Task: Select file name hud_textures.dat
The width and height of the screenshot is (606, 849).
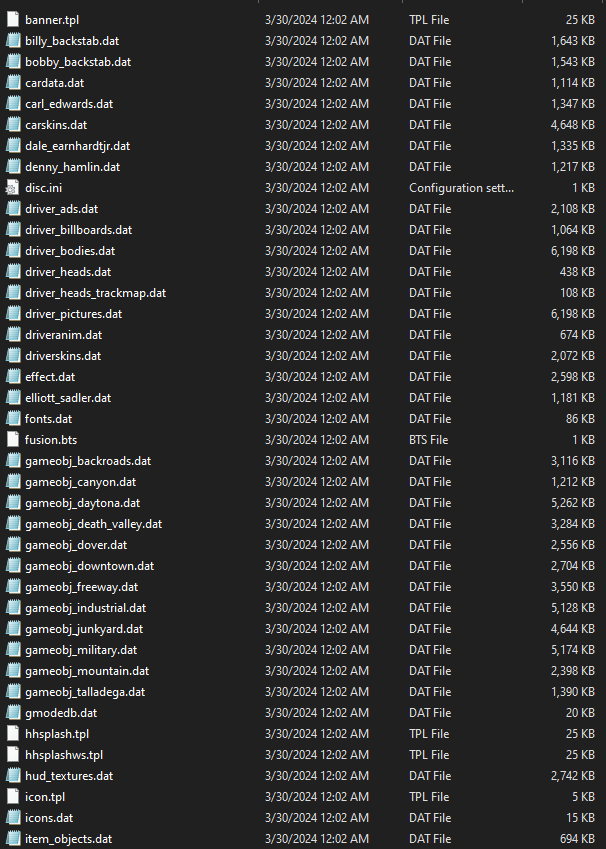Action: click(69, 776)
